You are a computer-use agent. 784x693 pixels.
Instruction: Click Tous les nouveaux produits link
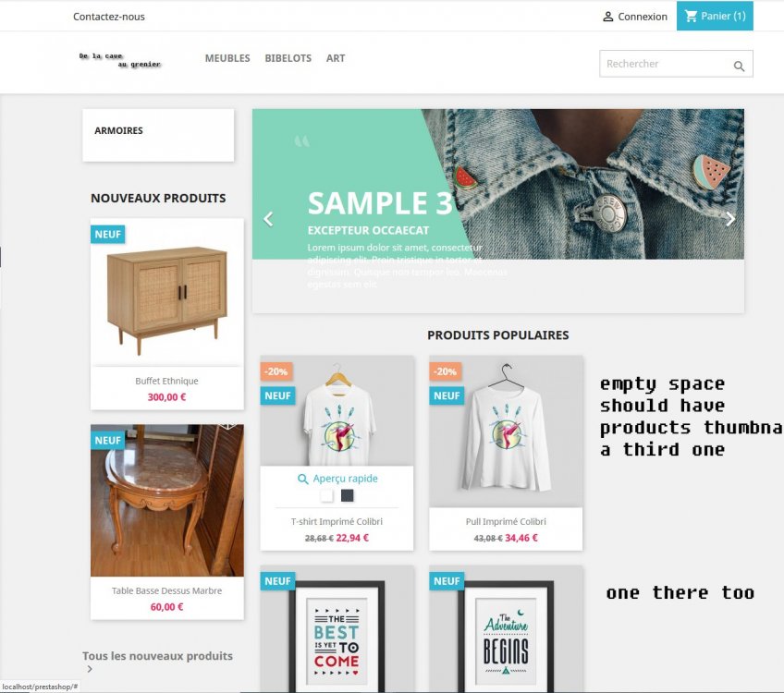click(x=157, y=656)
